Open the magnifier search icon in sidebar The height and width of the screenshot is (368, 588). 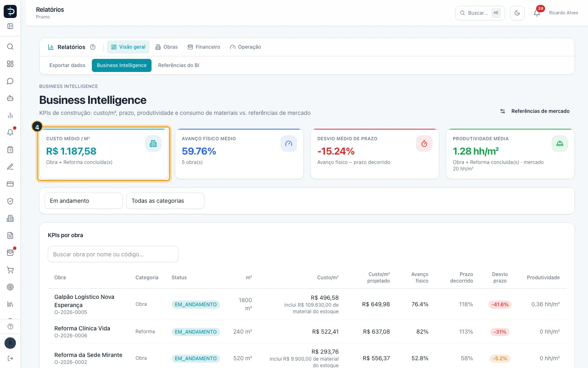pos(10,47)
